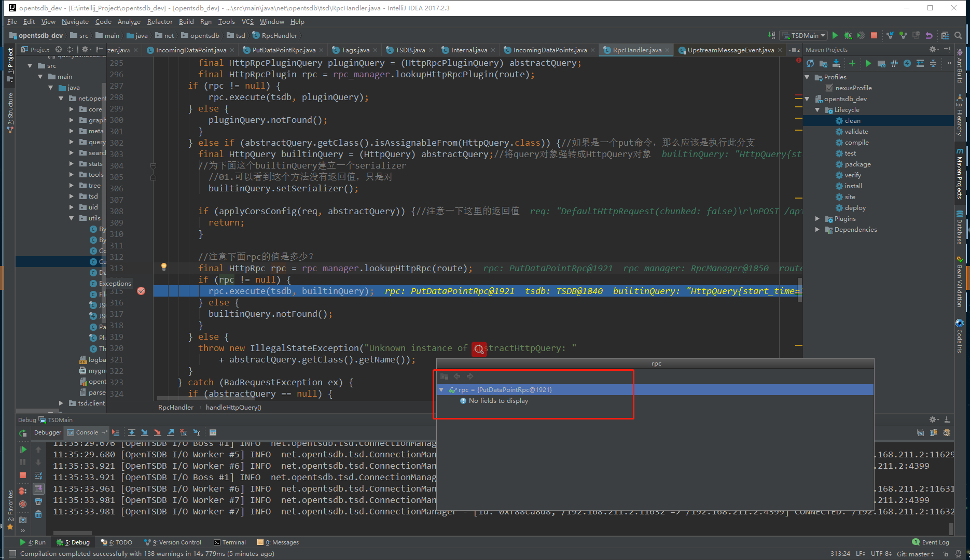The width and height of the screenshot is (970, 560).
Task: Stop the running process in top toolbar
Action: coord(874,35)
